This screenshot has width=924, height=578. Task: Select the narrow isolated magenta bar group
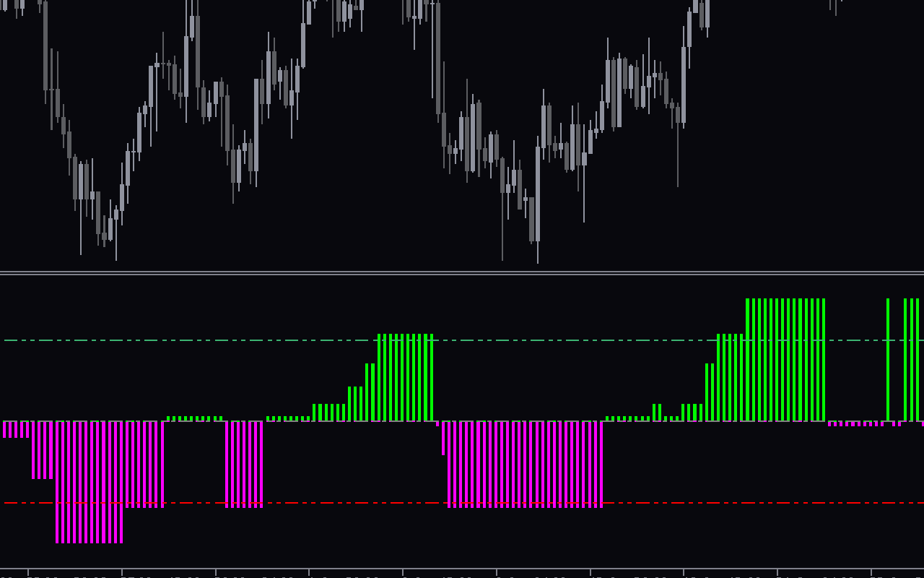[244, 465]
